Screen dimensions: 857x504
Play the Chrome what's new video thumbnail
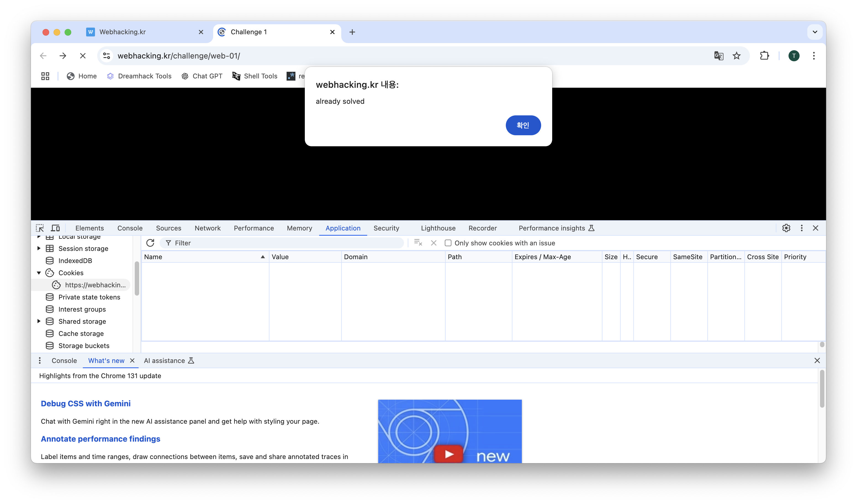pyautogui.click(x=449, y=454)
